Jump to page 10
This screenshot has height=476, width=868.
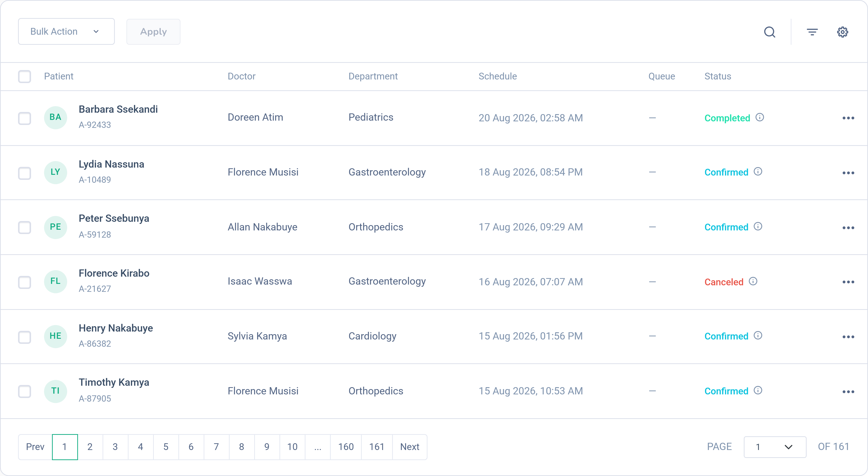point(292,447)
